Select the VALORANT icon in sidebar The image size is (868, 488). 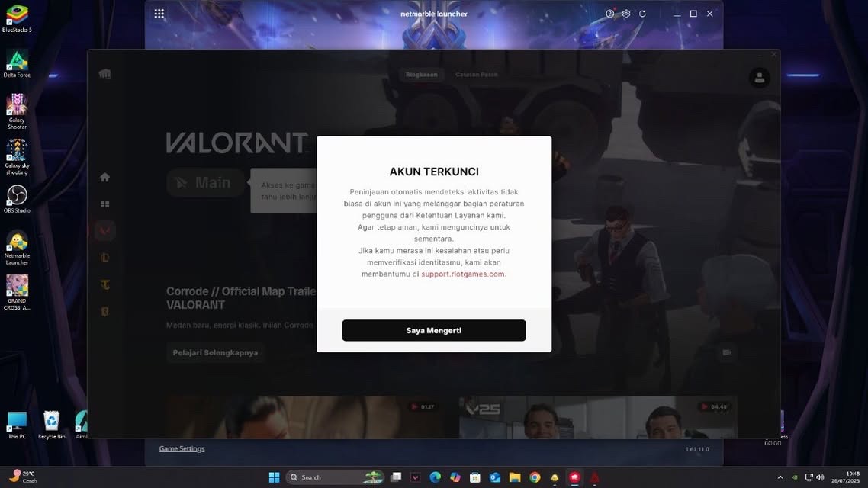(x=104, y=231)
